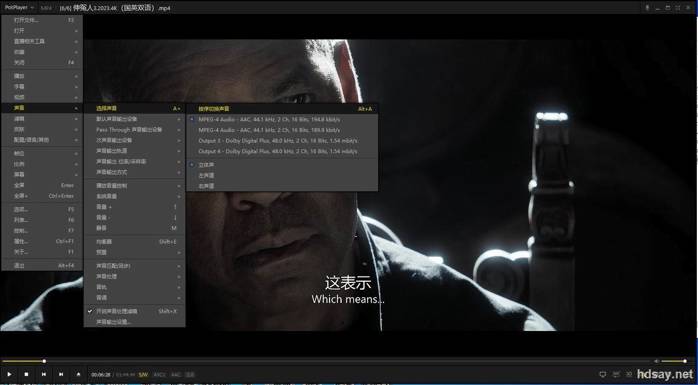Click the Stop playback button
Screen dimensions: 698x385
26,374
